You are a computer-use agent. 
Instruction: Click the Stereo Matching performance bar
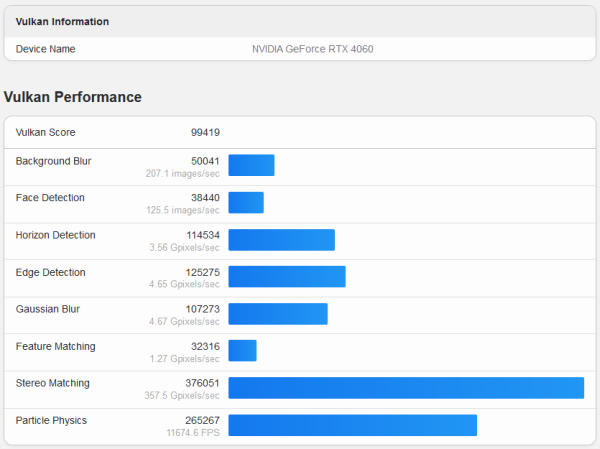406,388
